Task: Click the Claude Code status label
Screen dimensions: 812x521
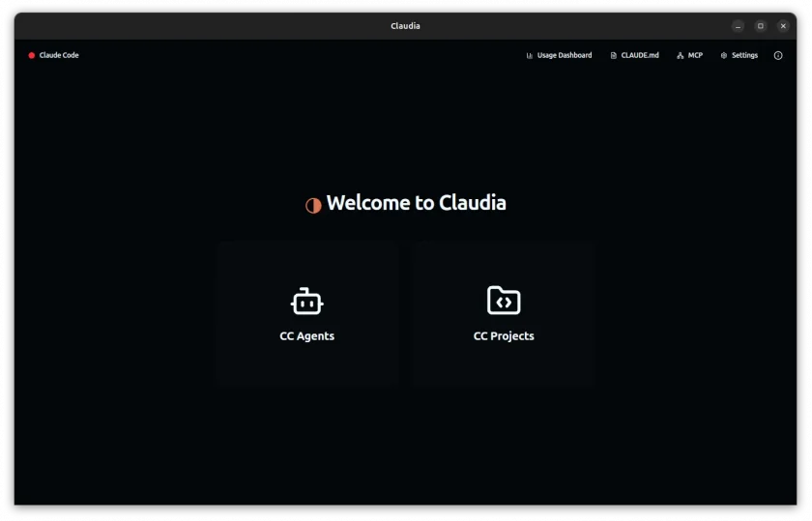Action: [x=59, y=55]
